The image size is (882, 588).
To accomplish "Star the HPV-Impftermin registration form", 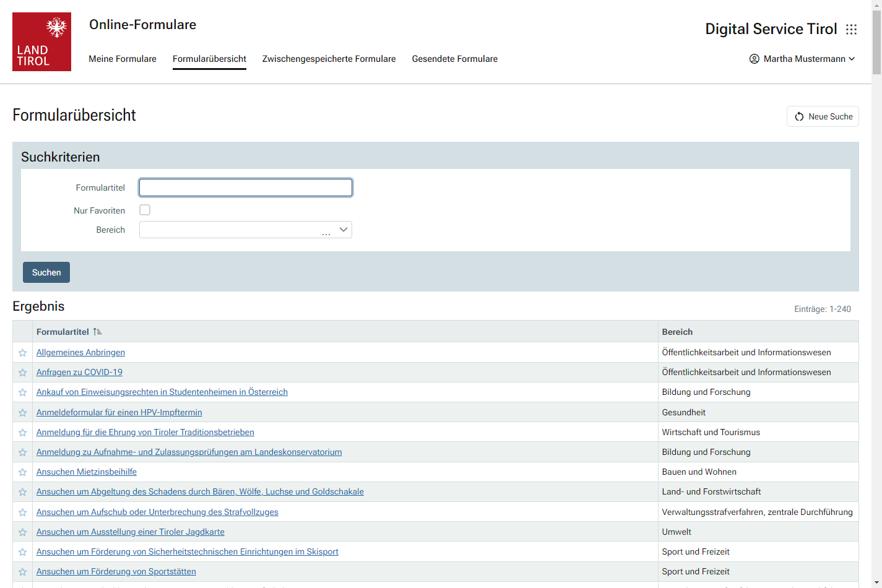I will [23, 413].
